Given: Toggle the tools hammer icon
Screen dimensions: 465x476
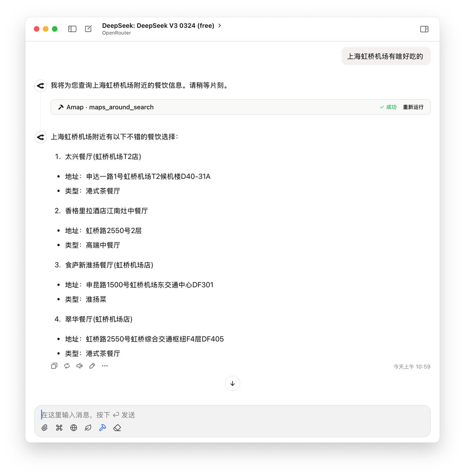Looking at the screenshot, I should click(x=103, y=428).
